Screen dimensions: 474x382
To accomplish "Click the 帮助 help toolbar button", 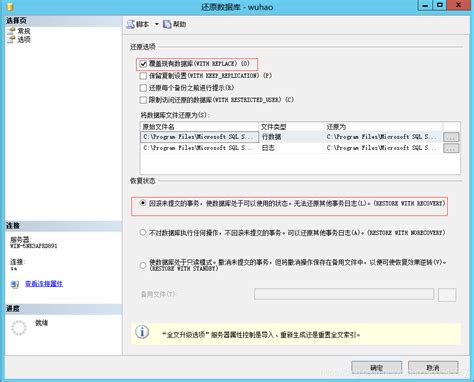I will (174, 24).
